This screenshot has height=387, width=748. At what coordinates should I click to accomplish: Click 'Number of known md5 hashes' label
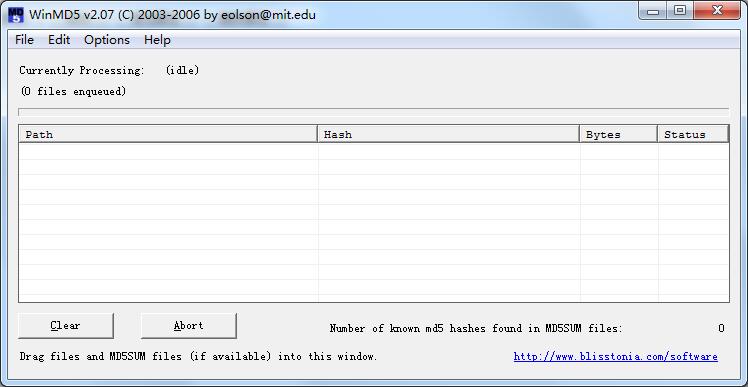(x=476, y=328)
